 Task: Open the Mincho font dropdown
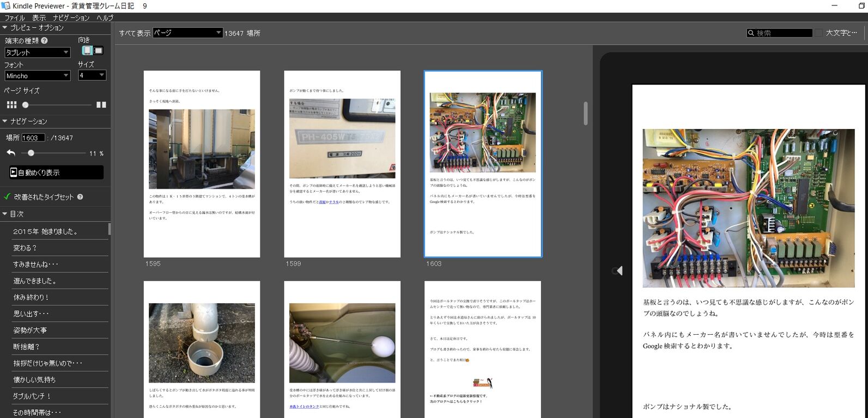(38, 76)
